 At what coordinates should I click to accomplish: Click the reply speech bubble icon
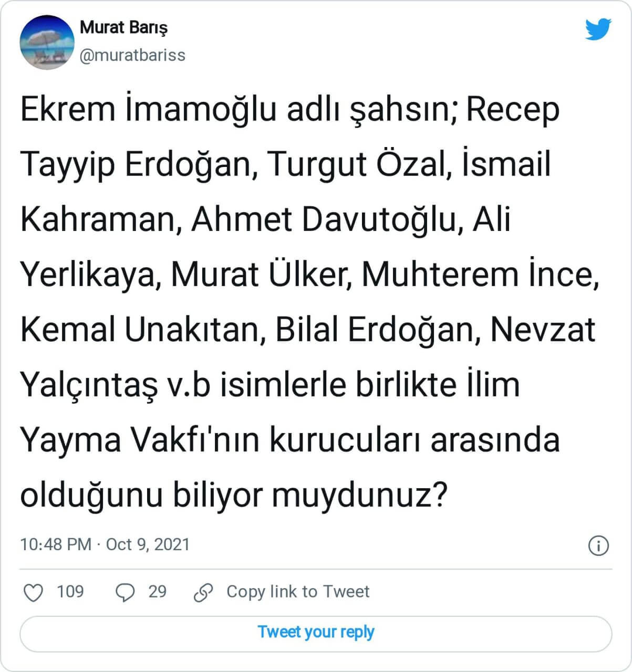pyautogui.click(x=125, y=592)
